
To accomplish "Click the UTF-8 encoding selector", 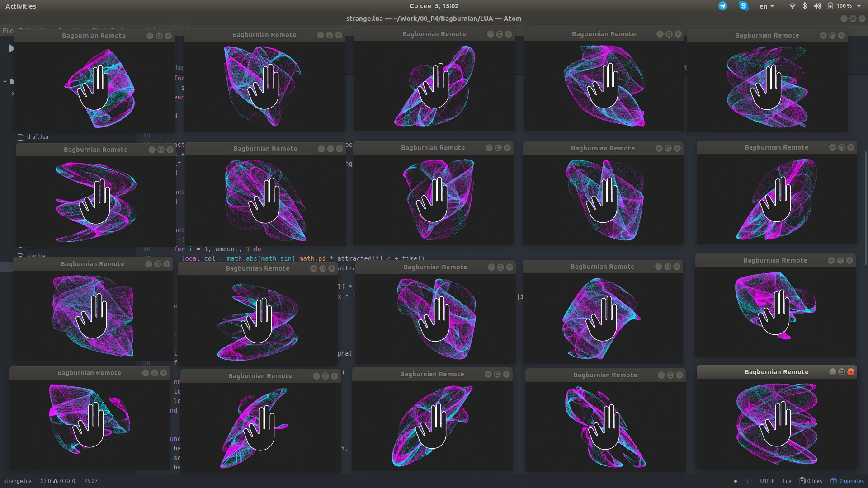I will [767, 481].
